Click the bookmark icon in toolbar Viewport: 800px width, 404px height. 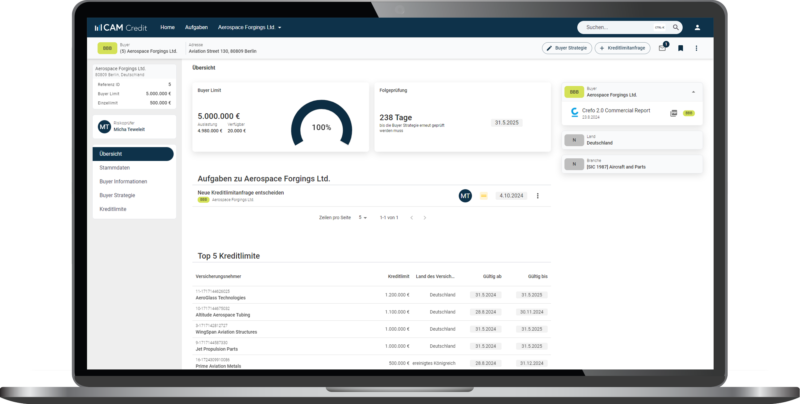[x=680, y=48]
